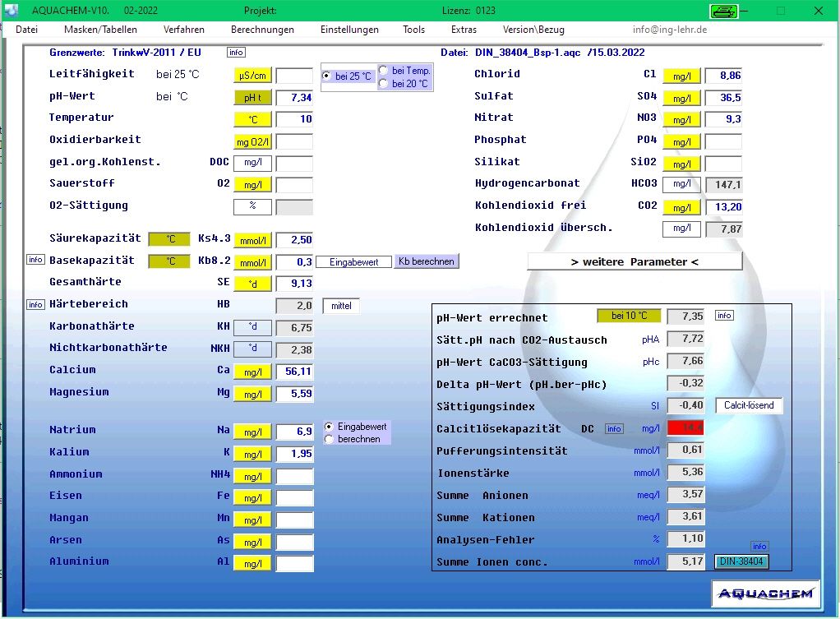The width and height of the screenshot is (840, 619).
Task: Click the Calcium field showing 56,11
Action: [x=294, y=372]
